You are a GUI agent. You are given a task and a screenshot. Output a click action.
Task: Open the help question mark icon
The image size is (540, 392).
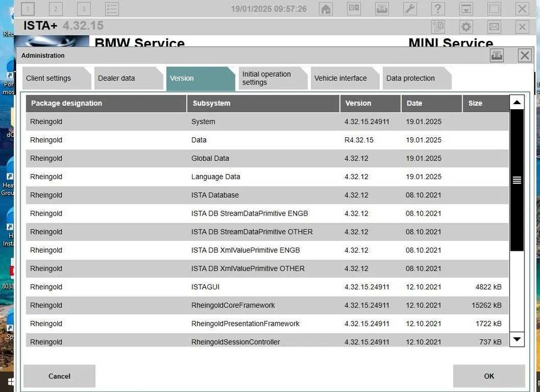pos(438,9)
